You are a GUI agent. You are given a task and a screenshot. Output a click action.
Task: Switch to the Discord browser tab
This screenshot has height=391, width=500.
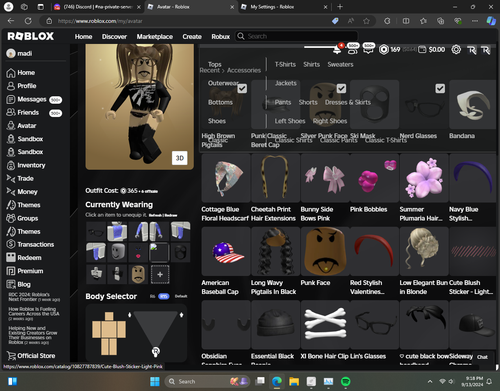point(97,7)
